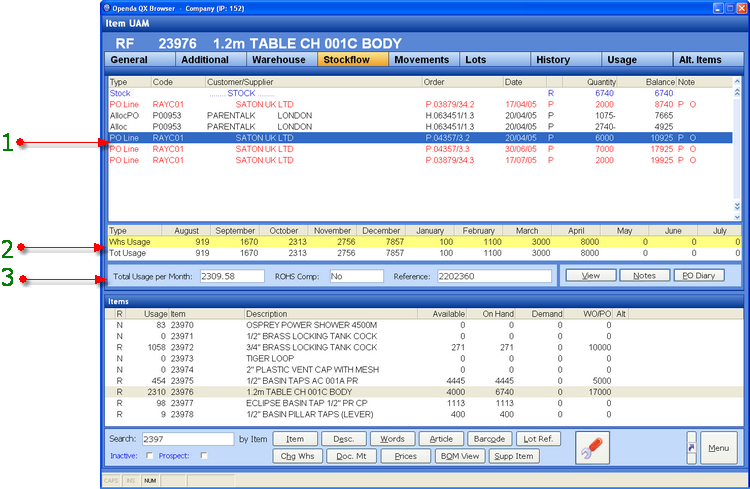This screenshot has height=489, width=750.
Task: Go to the Lots tab
Action: click(x=495, y=60)
